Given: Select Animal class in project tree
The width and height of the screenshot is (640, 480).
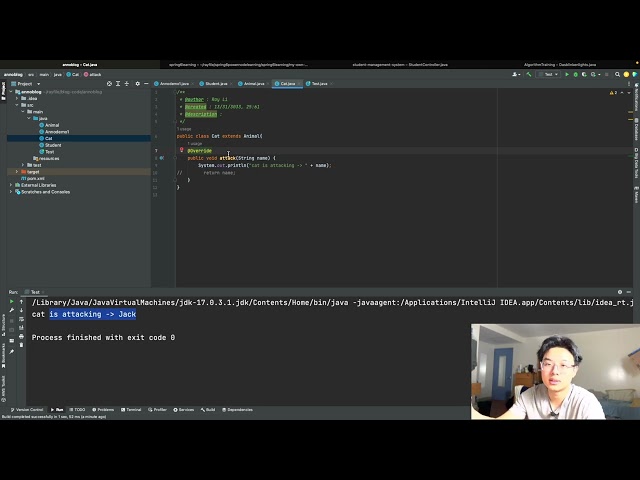Looking at the screenshot, I should point(49,125).
